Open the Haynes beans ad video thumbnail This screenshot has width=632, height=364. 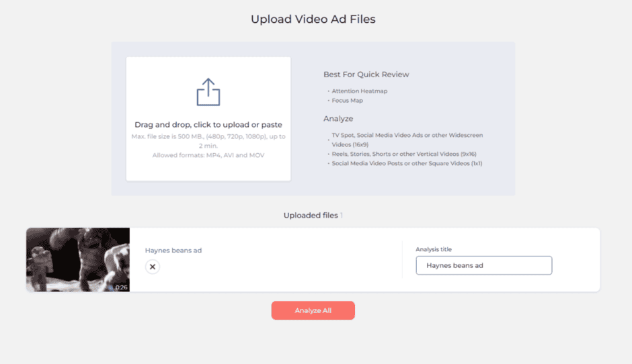78,260
